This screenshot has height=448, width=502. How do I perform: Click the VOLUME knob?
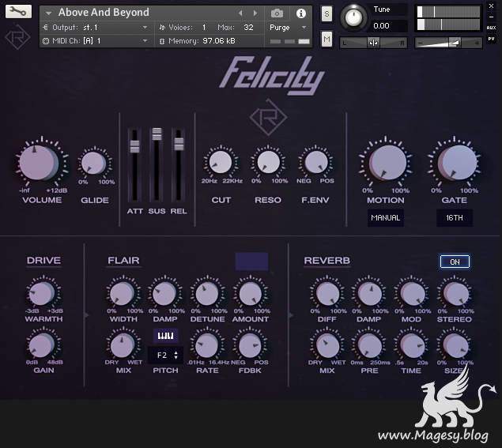pyautogui.click(x=39, y=163)
